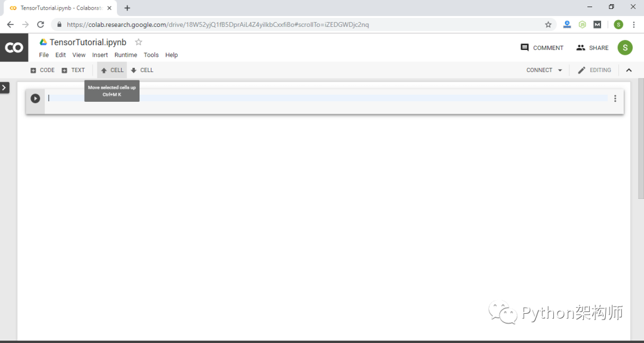Open the Help menu
This screenshot has width=644, height=343.
172,55
